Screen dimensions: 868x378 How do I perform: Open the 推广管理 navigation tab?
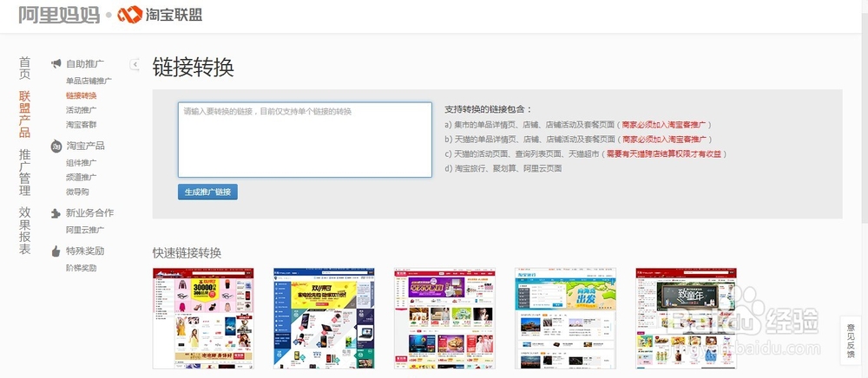(25, 173)
